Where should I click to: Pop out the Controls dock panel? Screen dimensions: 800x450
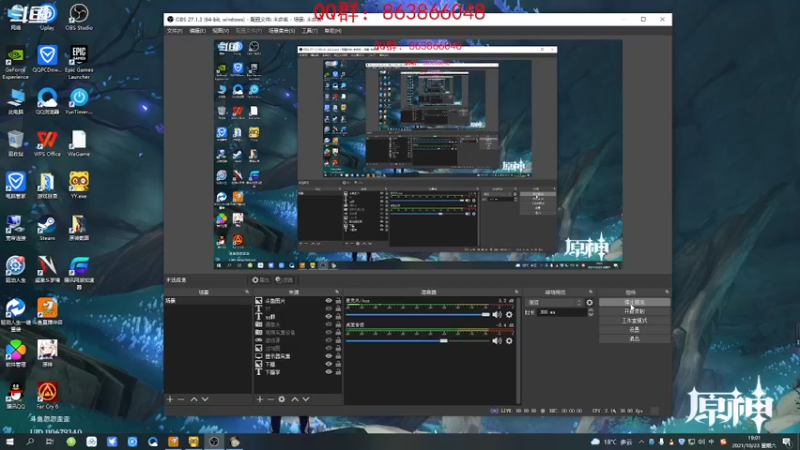[666, 292]
